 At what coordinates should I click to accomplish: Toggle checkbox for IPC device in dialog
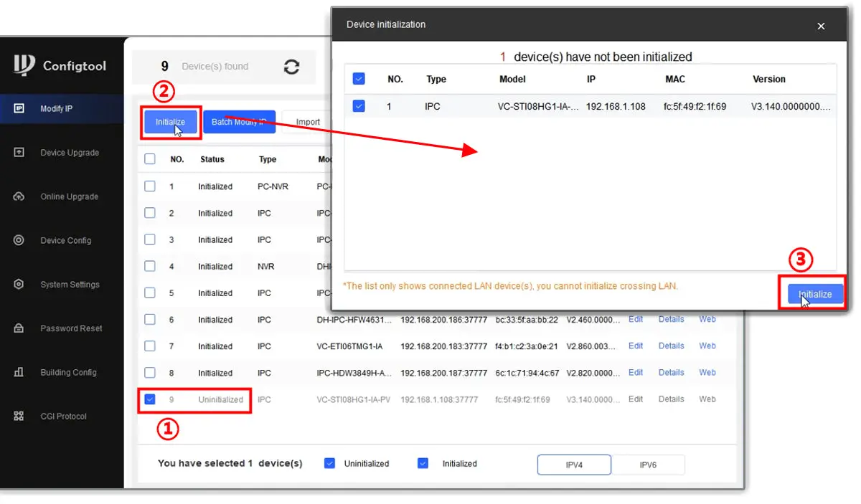(359, 106)
